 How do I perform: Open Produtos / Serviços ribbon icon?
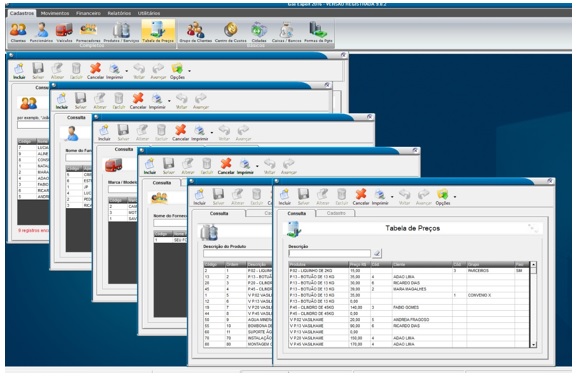click(x=121, y=32)
